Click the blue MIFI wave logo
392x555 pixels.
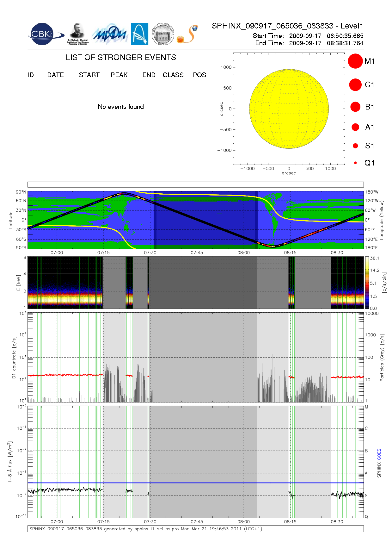pos(109,34)
